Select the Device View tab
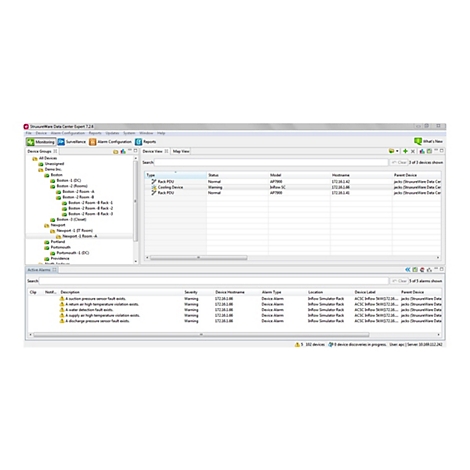 click(x=155, y=151)
